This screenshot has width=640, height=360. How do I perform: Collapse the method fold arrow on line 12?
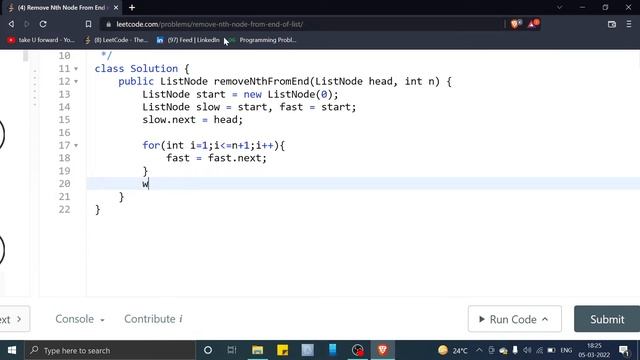pyautogui.click(x=76, y=82)
